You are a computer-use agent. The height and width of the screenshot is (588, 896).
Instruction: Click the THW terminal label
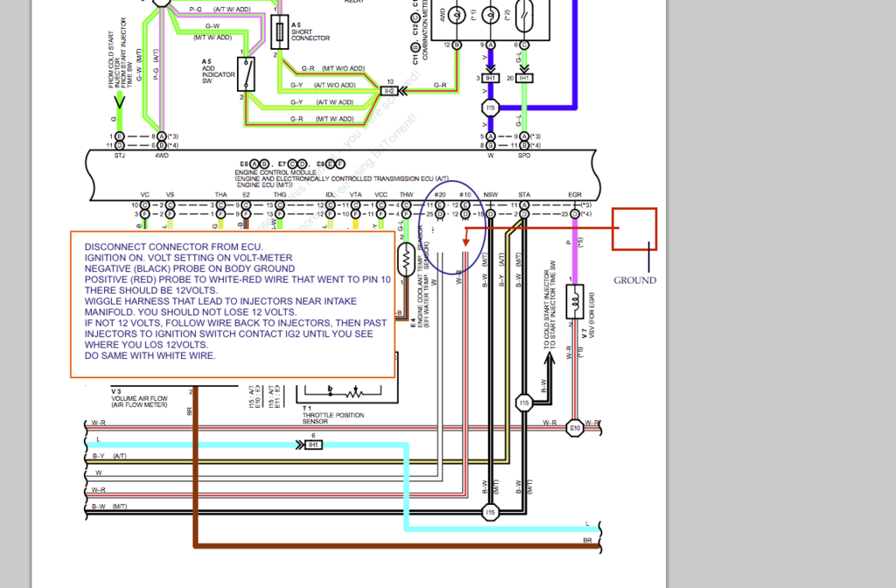pos(406,195)
